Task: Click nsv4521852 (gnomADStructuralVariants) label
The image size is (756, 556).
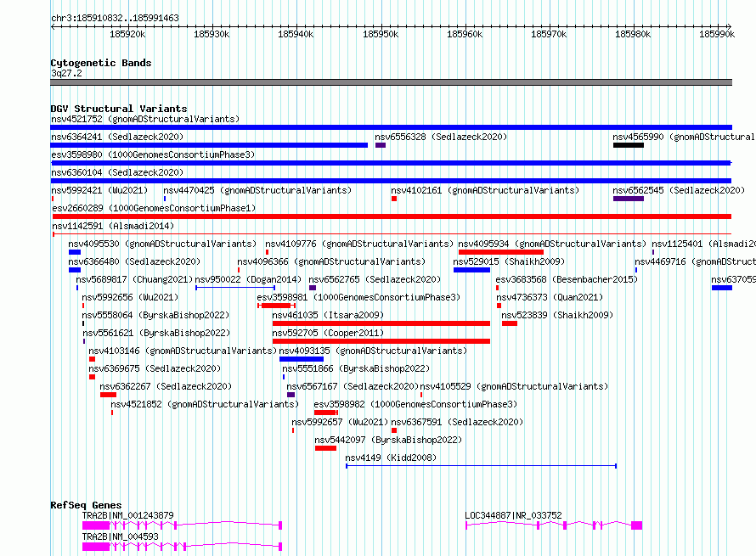Action: click(x=205, y=404)
